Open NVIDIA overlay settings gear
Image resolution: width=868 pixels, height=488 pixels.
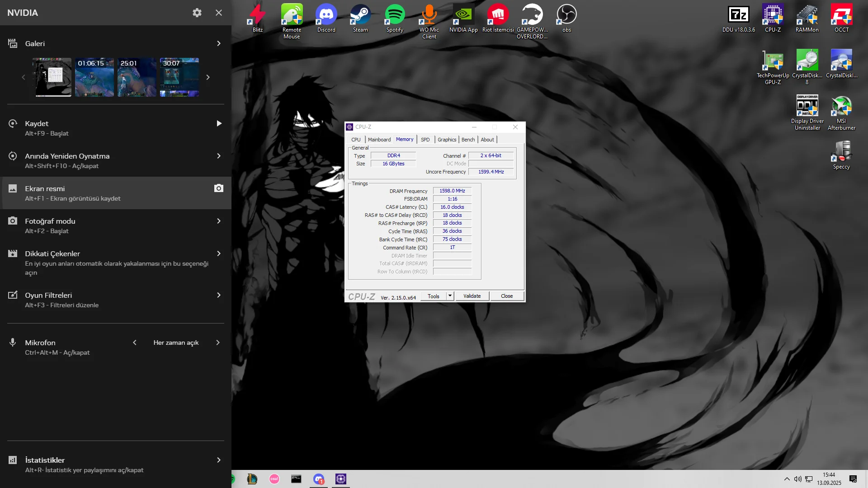197,13
